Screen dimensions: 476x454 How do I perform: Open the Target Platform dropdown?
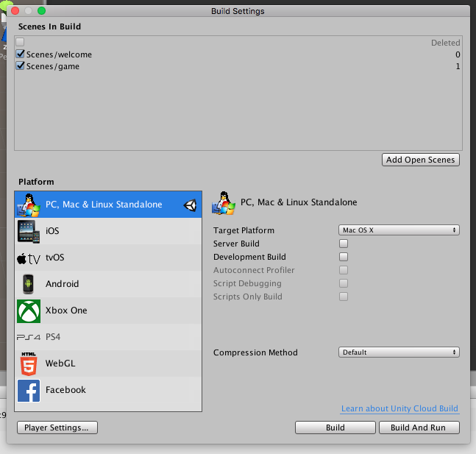[399, 230]
